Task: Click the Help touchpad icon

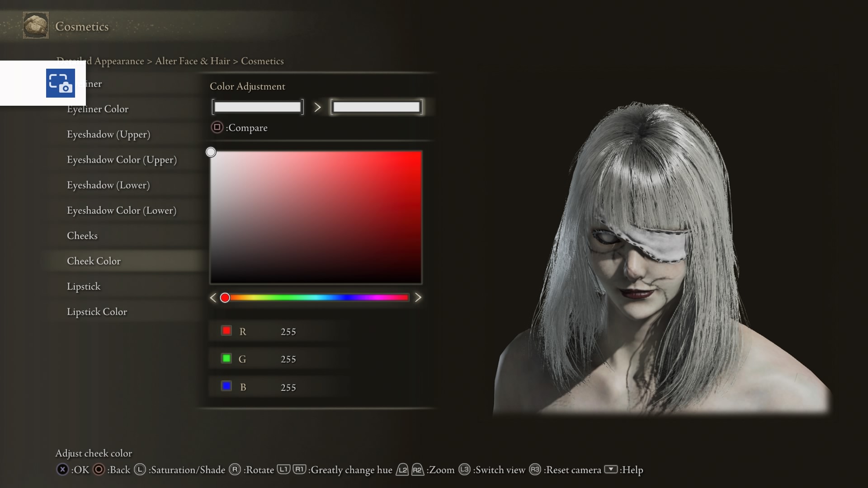Action: [611, 469]
